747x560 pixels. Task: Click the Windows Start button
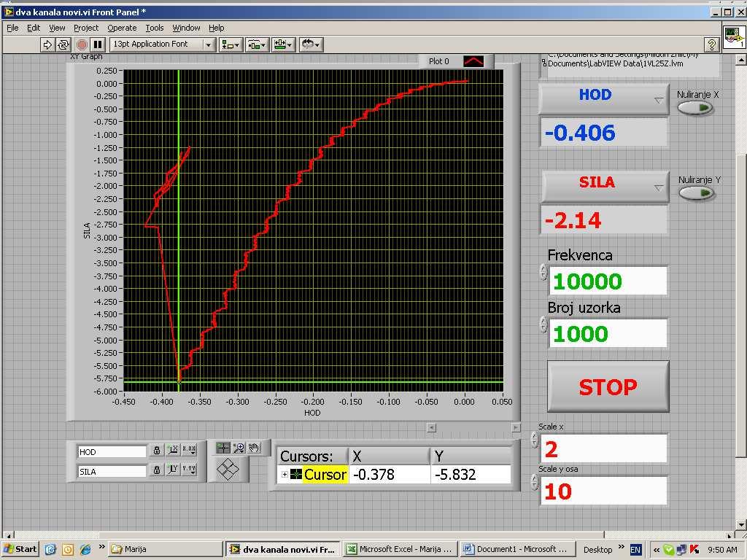click(20, 549)
